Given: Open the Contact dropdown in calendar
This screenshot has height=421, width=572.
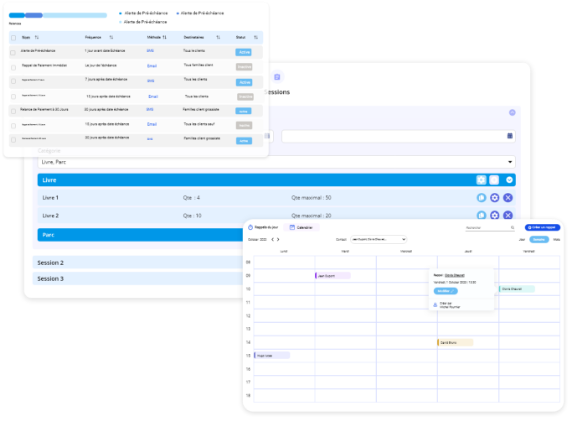Looking at the screenshot, I should coord(378,239).
